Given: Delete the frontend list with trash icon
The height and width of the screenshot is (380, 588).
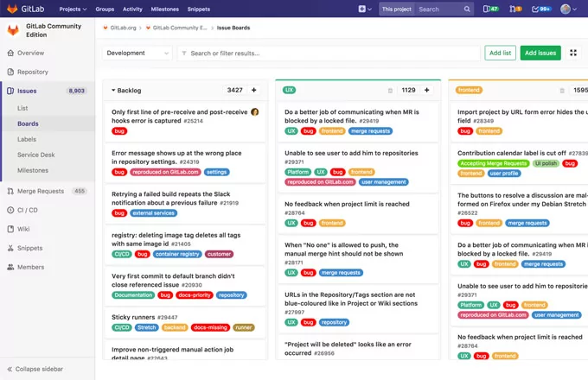Looking at the screenshot, I should [x=562, y=90].
